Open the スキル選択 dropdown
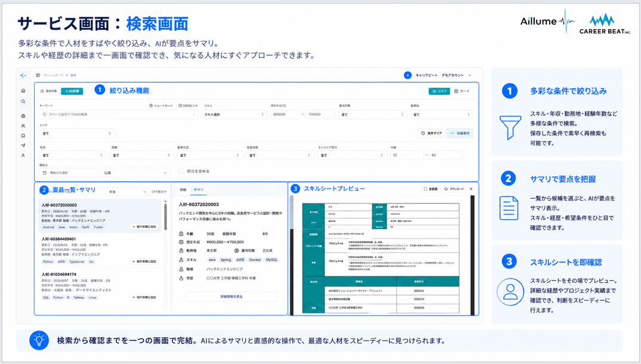 pos(234,115)
